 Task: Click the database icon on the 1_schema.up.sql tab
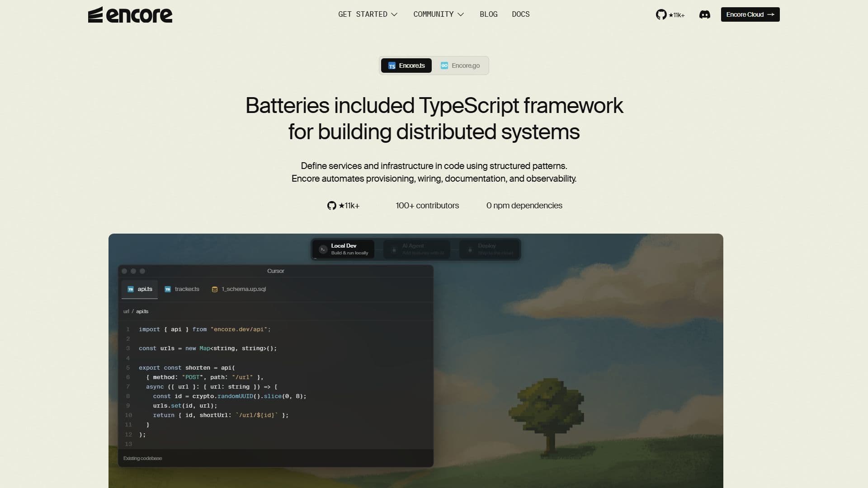(215, 289)
